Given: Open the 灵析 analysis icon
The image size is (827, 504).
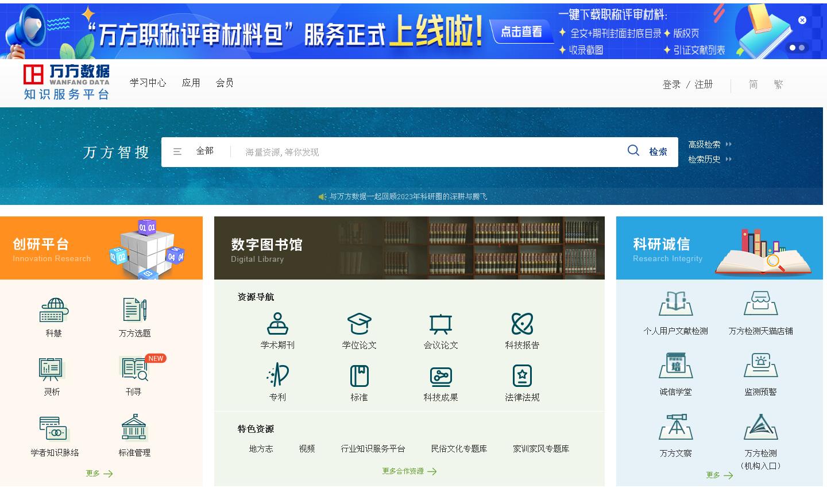Looking at the screenshot, I should [52, 369].
